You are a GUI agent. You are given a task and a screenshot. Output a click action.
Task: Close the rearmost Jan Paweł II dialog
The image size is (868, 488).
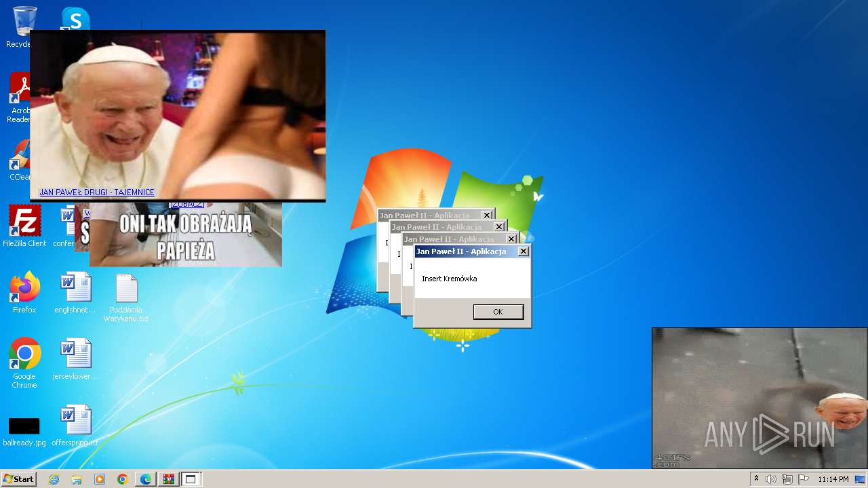pyautogui.click(x=487, y=215)
